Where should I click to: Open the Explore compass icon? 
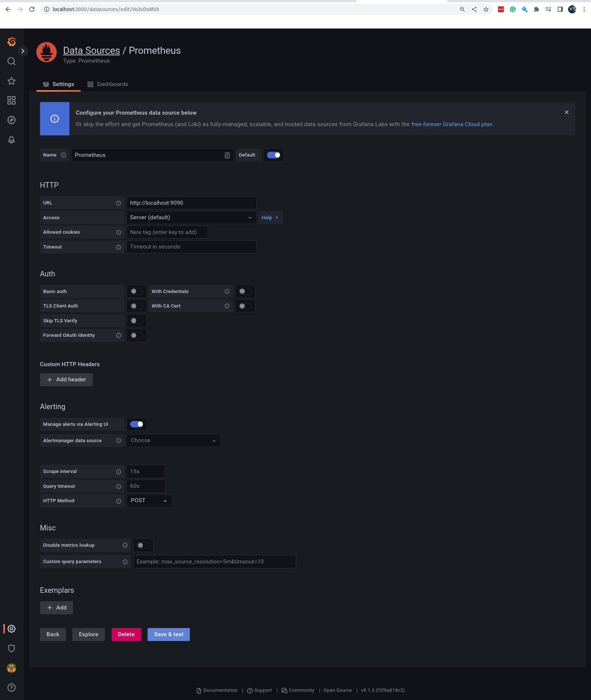pos(11,120)
